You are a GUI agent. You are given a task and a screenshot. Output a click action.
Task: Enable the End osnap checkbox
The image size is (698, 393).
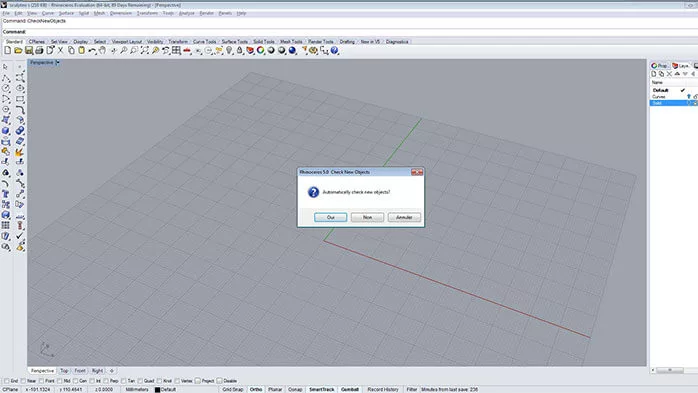click(x=6, y=381)
